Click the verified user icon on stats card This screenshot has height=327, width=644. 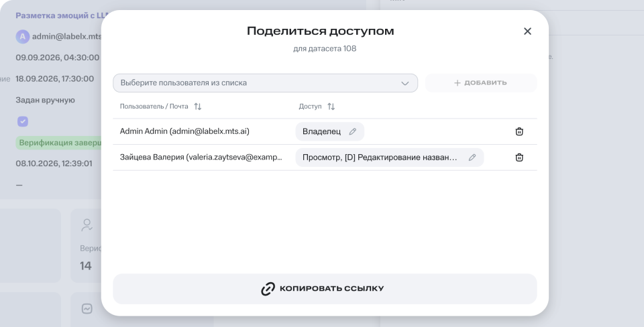[87, 225]
